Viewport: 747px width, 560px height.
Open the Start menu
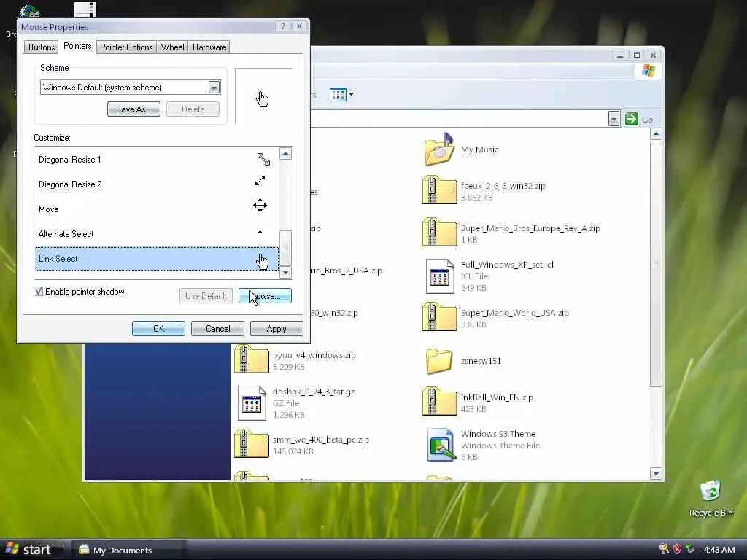[x=31, y=550]
